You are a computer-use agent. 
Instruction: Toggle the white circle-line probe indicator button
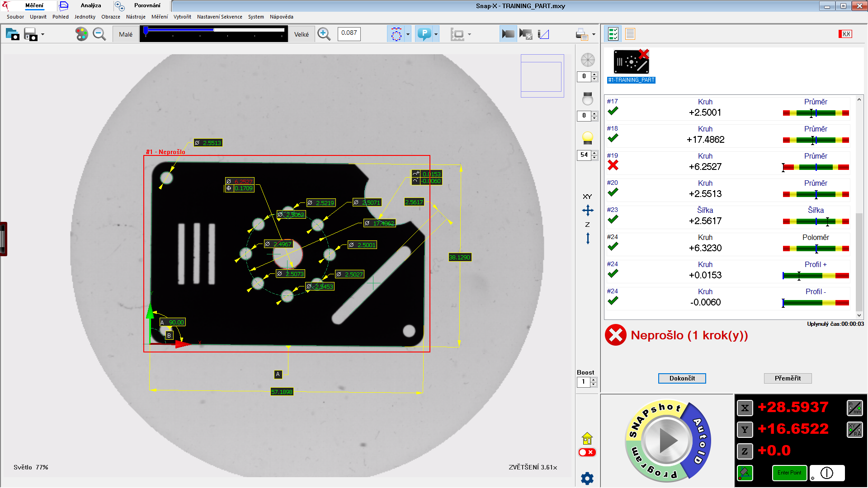pos(827,473)
